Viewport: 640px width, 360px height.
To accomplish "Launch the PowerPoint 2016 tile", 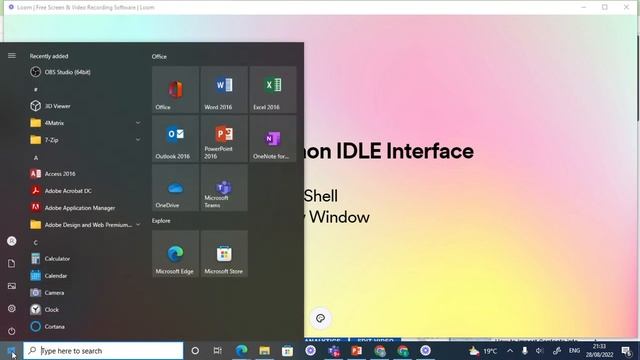I will tap(224, 139).
